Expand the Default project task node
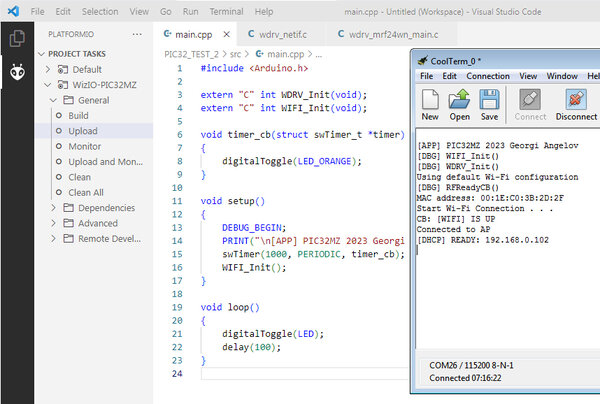The width and height of the screenshot is (600, 404). [x=48, y=69]
